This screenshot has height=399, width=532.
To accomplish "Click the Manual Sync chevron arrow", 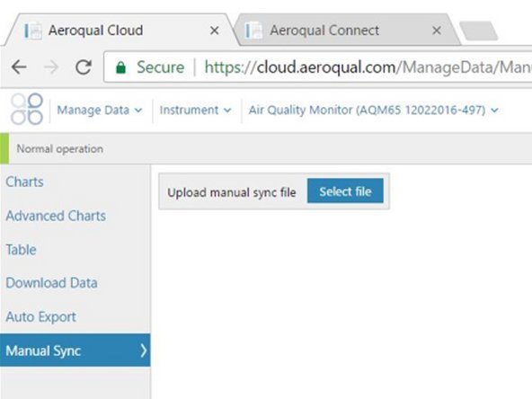I will point(144,350).
